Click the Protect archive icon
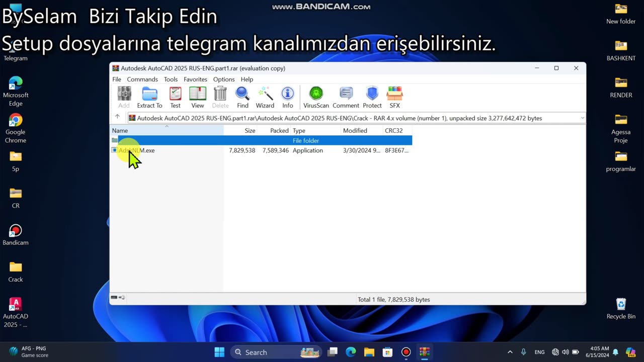644x362 pixels. (372, 98)
